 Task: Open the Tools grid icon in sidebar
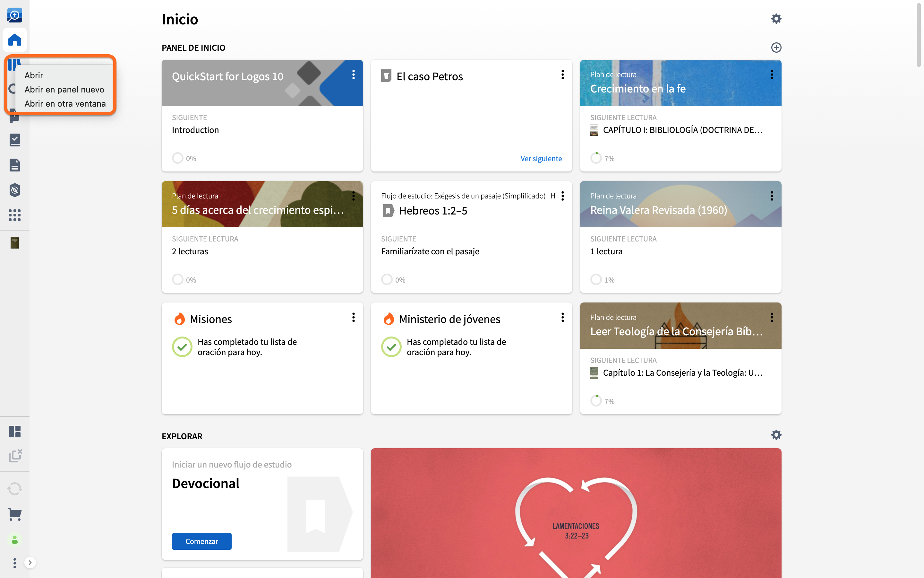pos(14,215)
